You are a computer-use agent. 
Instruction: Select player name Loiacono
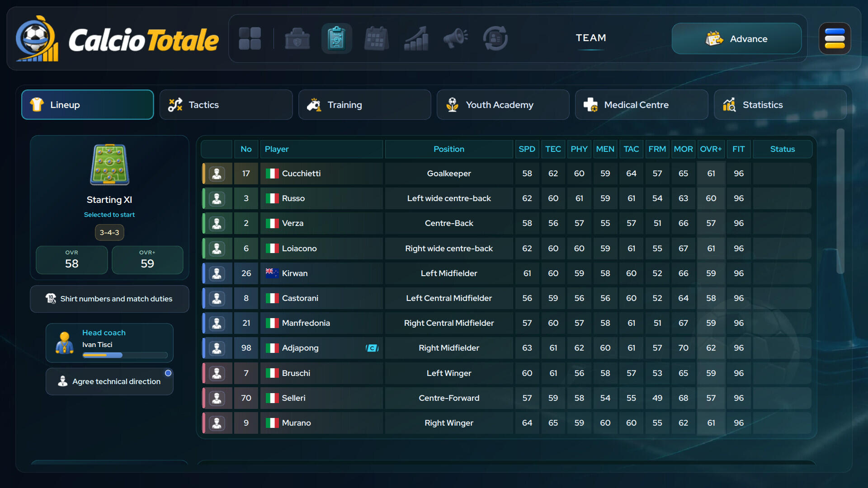coord(299,249)
